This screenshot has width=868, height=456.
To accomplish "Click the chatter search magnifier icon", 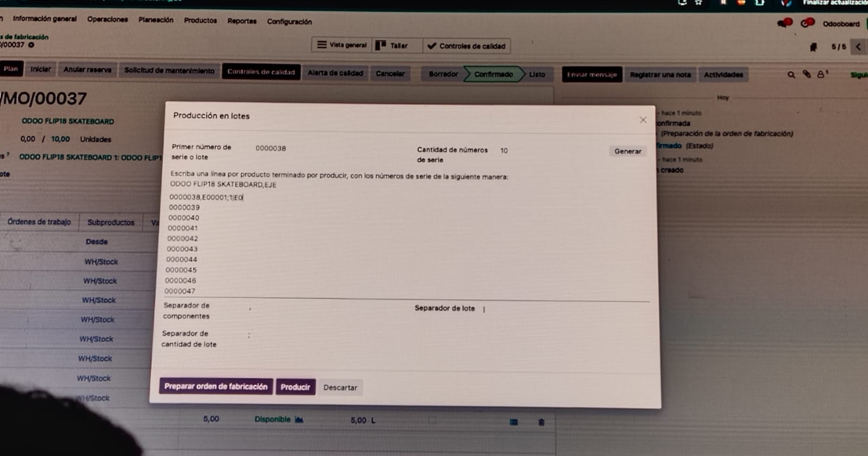I will point(792,74).
